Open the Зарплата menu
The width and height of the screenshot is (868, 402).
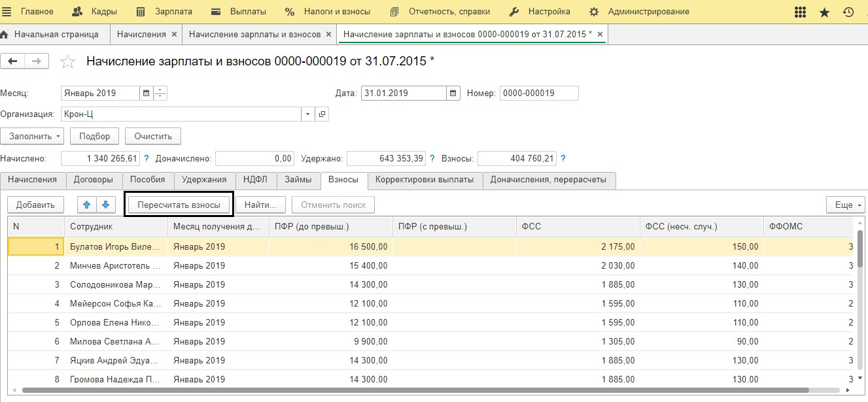[167, 12]
